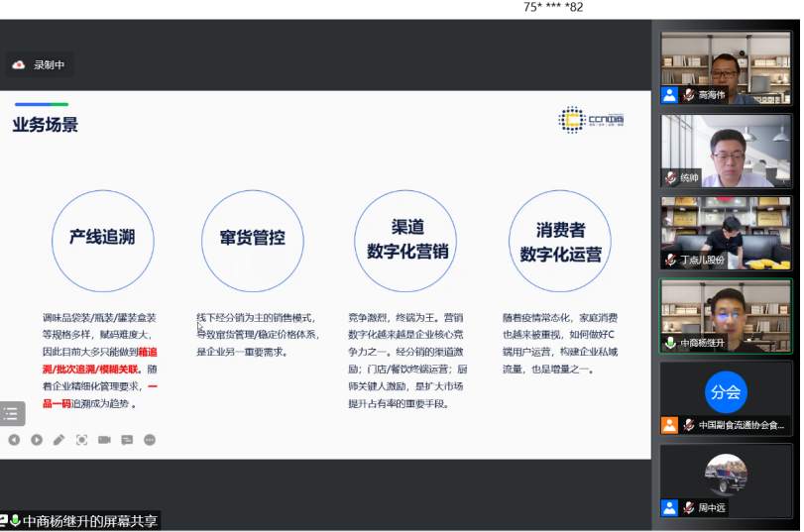Click the blue user icon beside 高海伟
The height and width of the screenshot is (532, 804).
(670, 95)
